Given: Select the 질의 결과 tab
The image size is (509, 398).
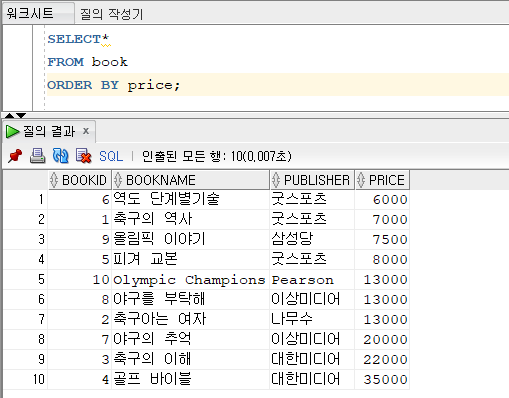Looking at the screenshot, I should pyautogui.click(x=49, y=131).
